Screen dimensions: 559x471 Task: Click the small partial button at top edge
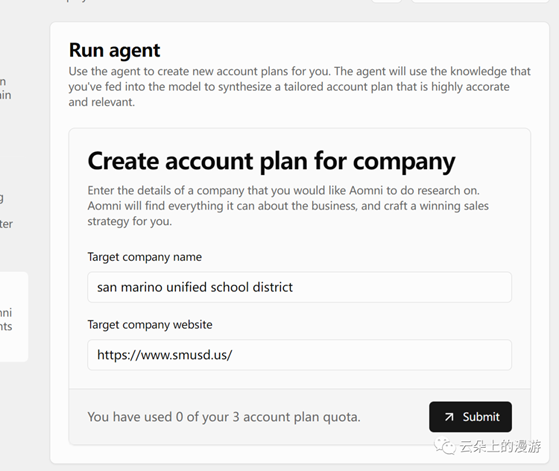(387, 1)
